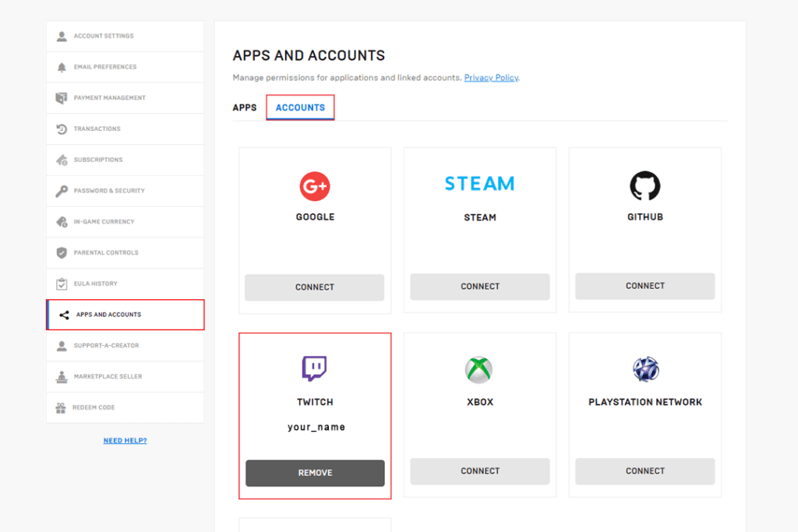Click the Xbox logo icon
Viewport: 798px width, 532px height.
coord(479,369)
